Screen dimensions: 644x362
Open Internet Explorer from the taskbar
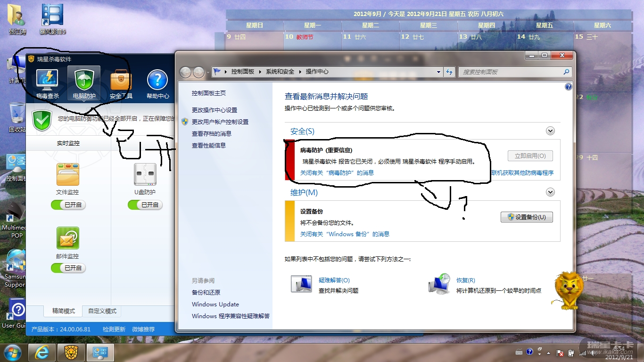coord(42,352)
